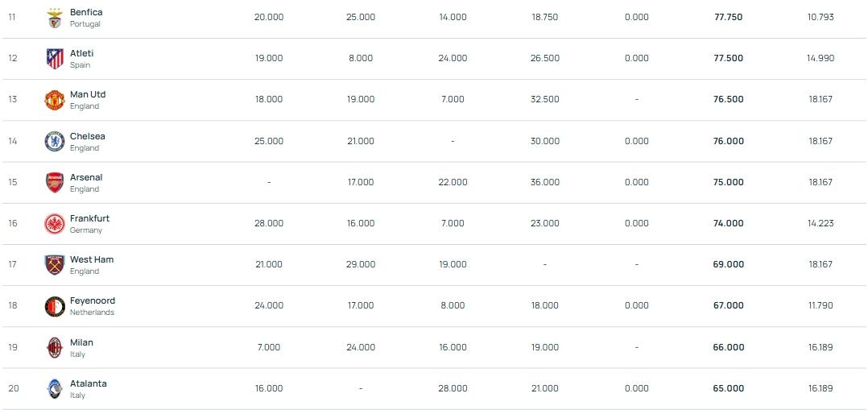Open the Man Utd team link
The image size is (868, 410).
tap(88, 94)
